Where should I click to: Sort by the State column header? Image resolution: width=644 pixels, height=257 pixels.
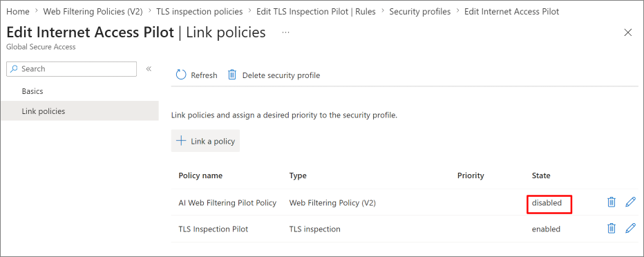coord(541,175)
